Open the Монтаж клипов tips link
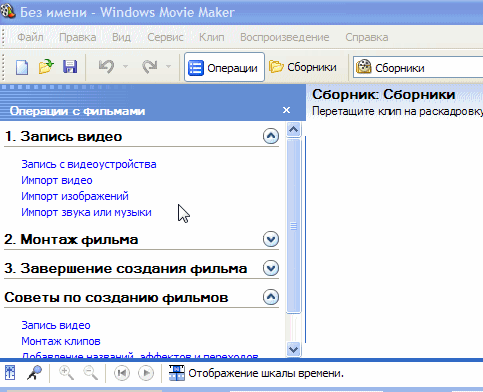The width and height of the screenshot is (483, 392). (61, 341)
